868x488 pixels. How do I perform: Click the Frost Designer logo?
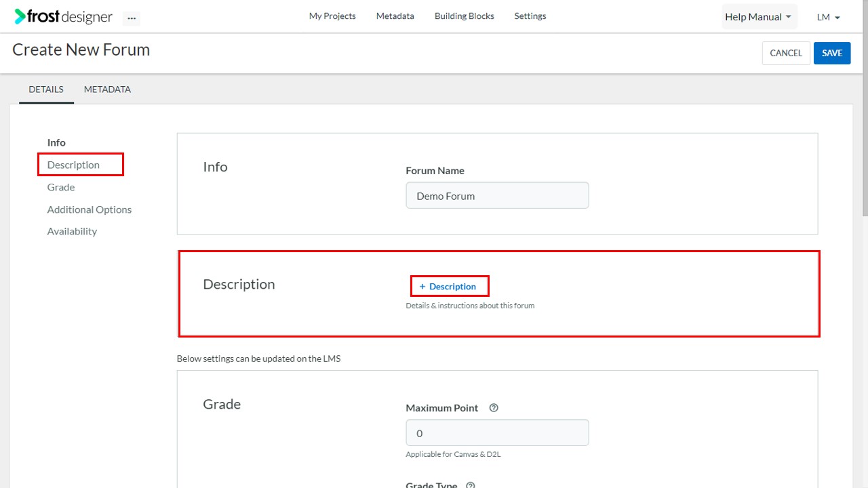[64, 16]
